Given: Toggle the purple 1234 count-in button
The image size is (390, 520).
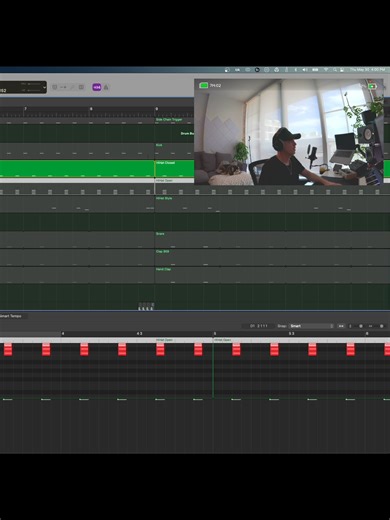Looking at the screenshot, I should (97, 87).
